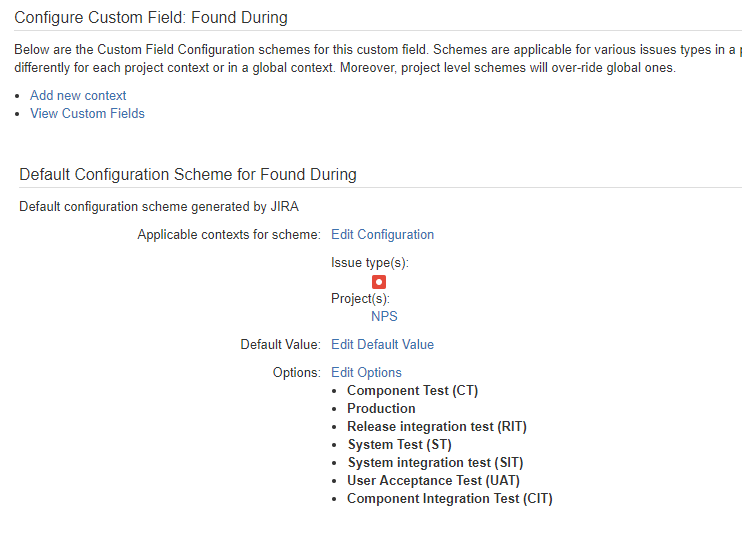Select User Acceptance Test (UAT) option
This screenshot has height=548, width=742.
click(x=433, y=481)
